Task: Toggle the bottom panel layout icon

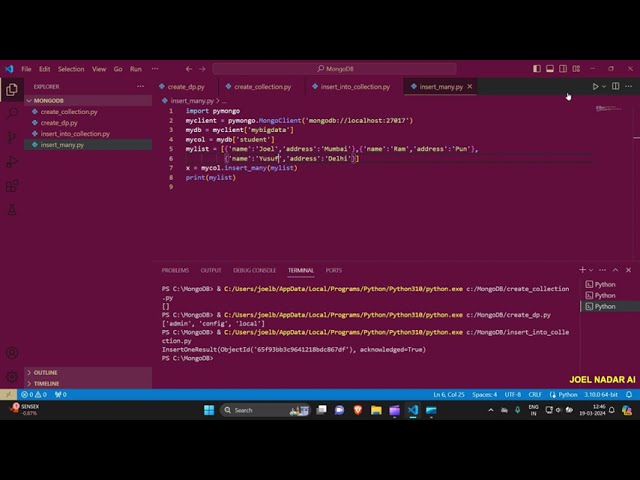Action: [550, 69]
